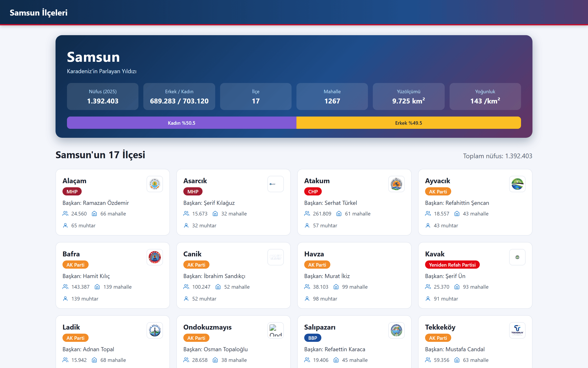Click home icon beside 99 mahalle
588x368 pixels.
click(336, 287)
